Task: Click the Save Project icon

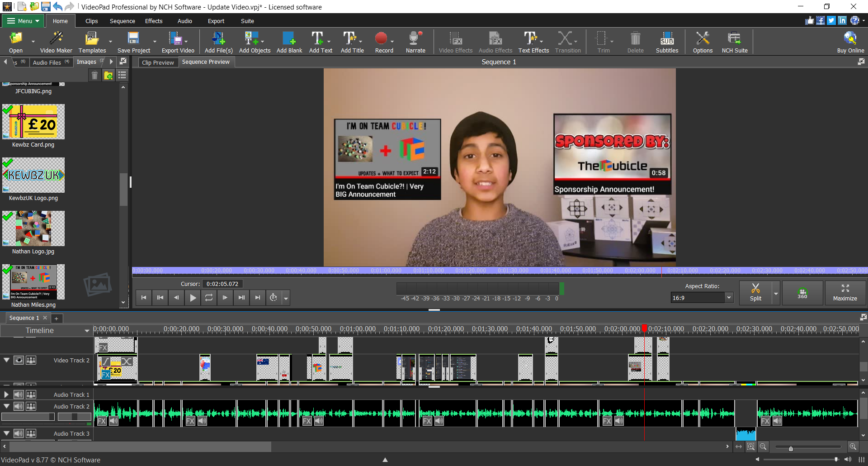Action: (x=133, y=42)
